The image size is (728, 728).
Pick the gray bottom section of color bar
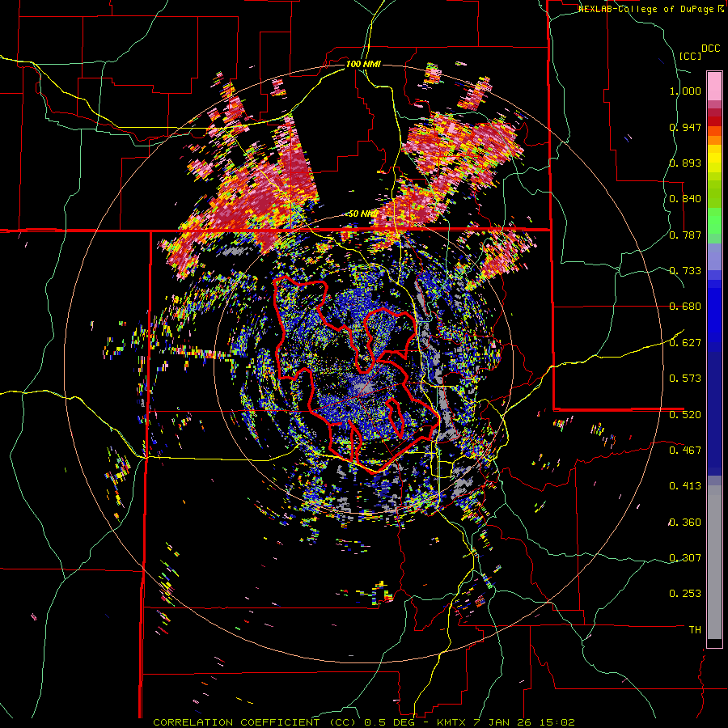pyautogui.click(x=714, y=562)
